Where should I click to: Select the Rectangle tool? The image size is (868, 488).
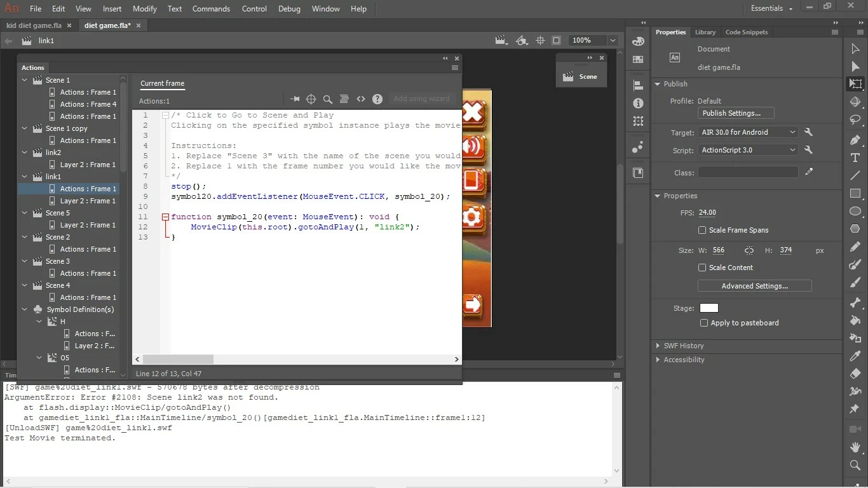(855, 193)
